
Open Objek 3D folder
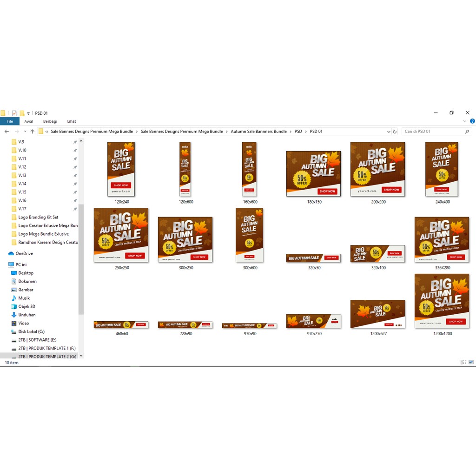click(x=26, y=307)
